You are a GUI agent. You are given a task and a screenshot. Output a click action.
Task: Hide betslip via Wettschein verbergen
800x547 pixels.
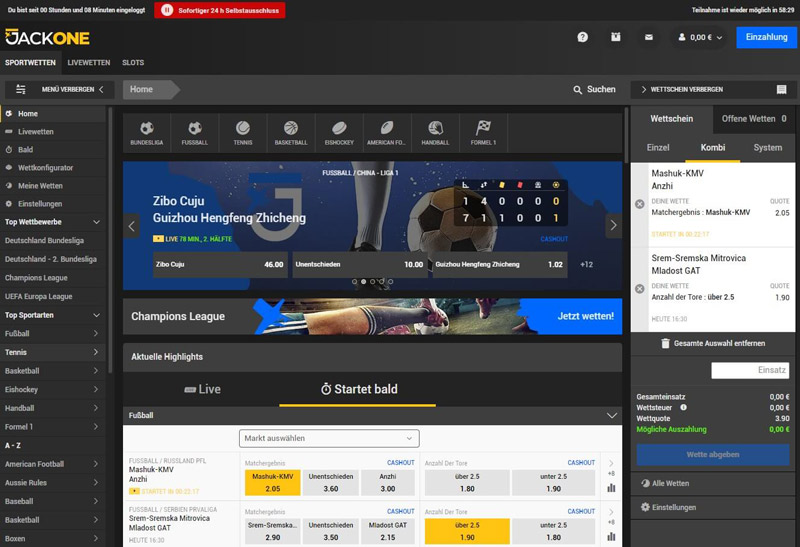pos(682,89)
